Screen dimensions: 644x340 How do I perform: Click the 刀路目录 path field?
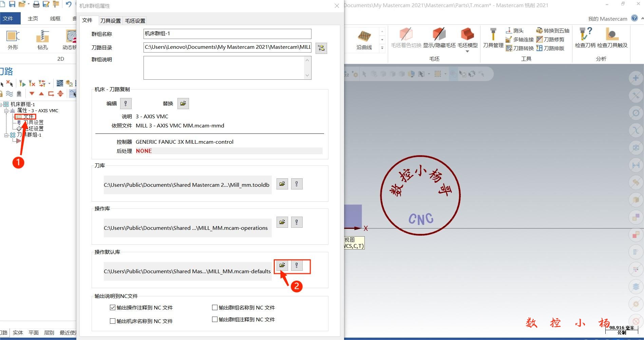point(227,47)
